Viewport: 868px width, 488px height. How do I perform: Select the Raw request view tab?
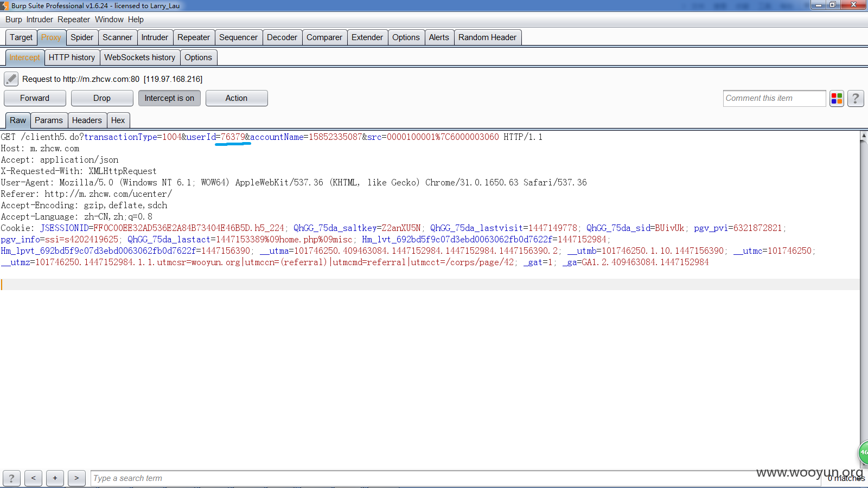pos(18,120)
